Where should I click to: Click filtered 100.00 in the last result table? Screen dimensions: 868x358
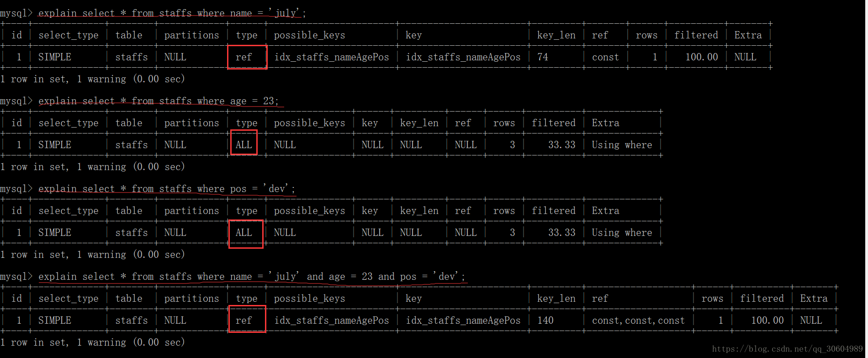[767, 320]
